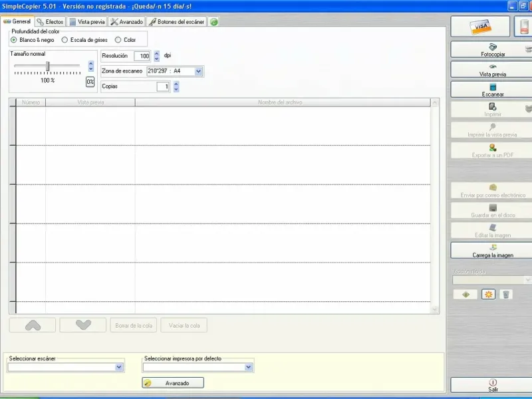
Task: Open the Botones del escáner tab
Action: [x=176, y=22]
